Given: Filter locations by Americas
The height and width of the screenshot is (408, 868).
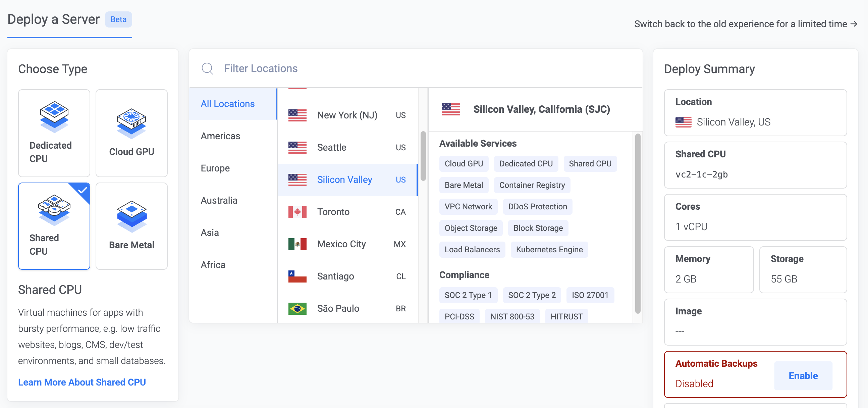Looking at the screenshot, I should point(233,136).
